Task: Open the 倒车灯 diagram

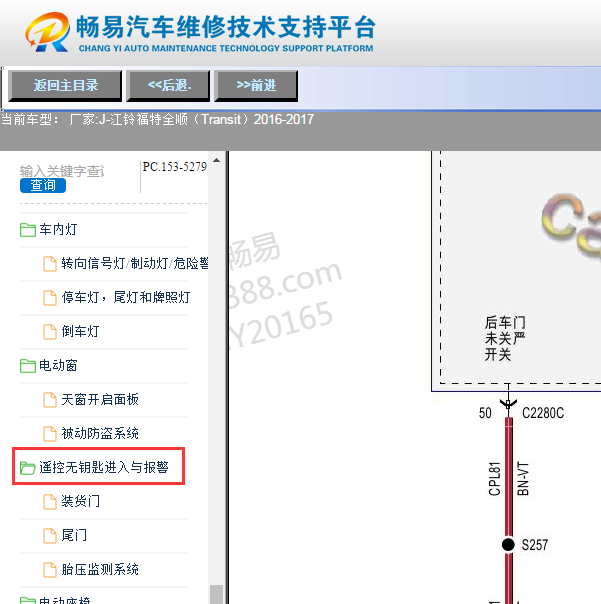Action: (80, 331)
